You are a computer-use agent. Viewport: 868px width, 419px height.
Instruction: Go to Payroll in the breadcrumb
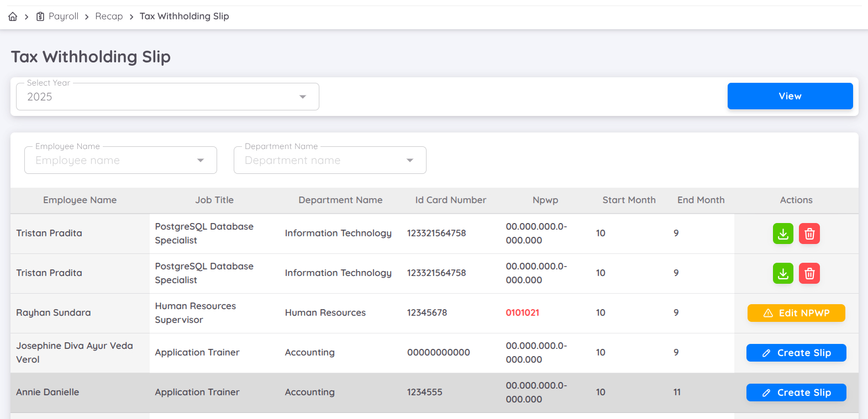pyautogui.click(x=64, y=17)
